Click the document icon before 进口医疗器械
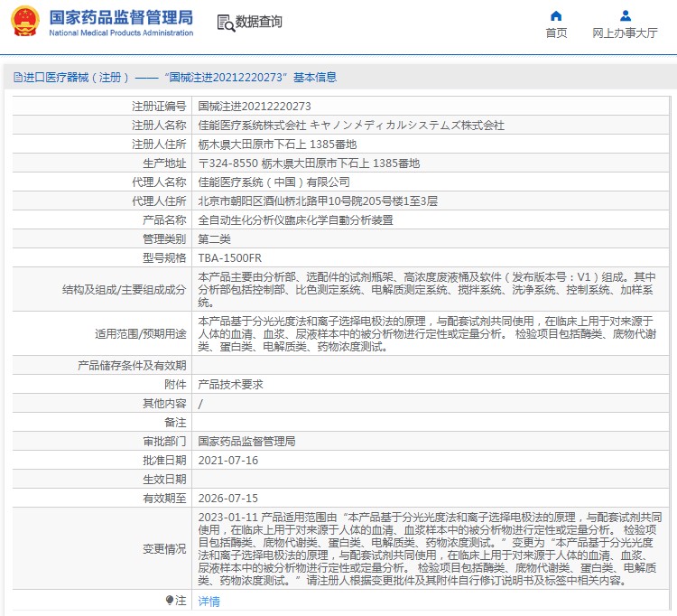Screen dimensions: 677x616 point(17,78)
